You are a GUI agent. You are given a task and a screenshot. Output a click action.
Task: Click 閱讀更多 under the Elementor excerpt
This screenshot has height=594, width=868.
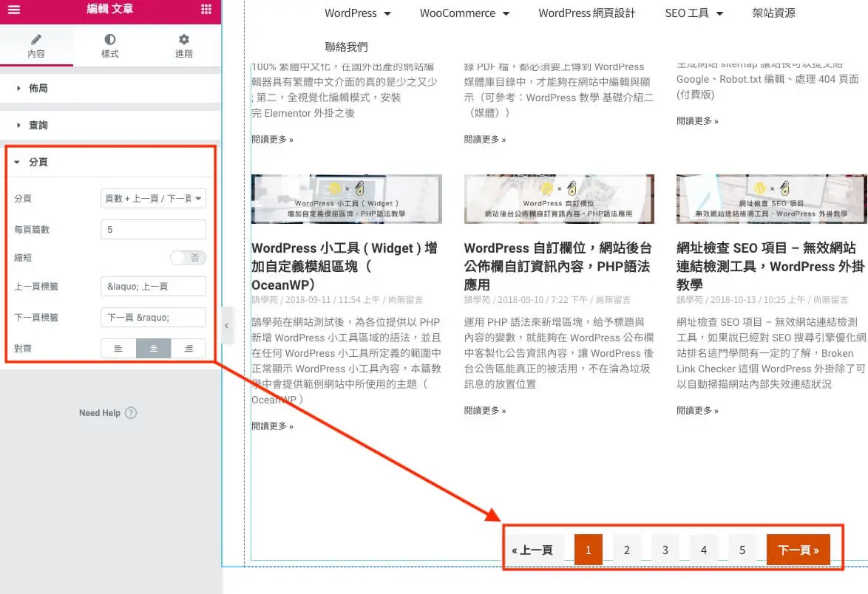pos(272,140)
